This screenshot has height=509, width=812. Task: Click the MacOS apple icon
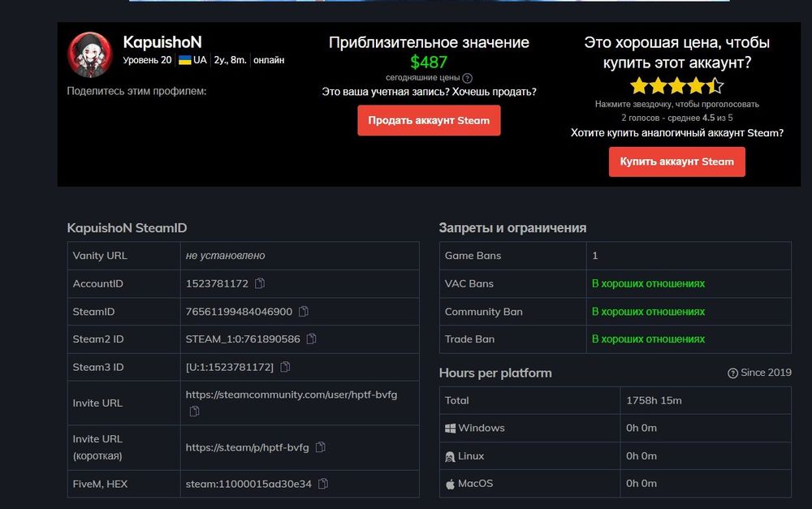point(450,484)
